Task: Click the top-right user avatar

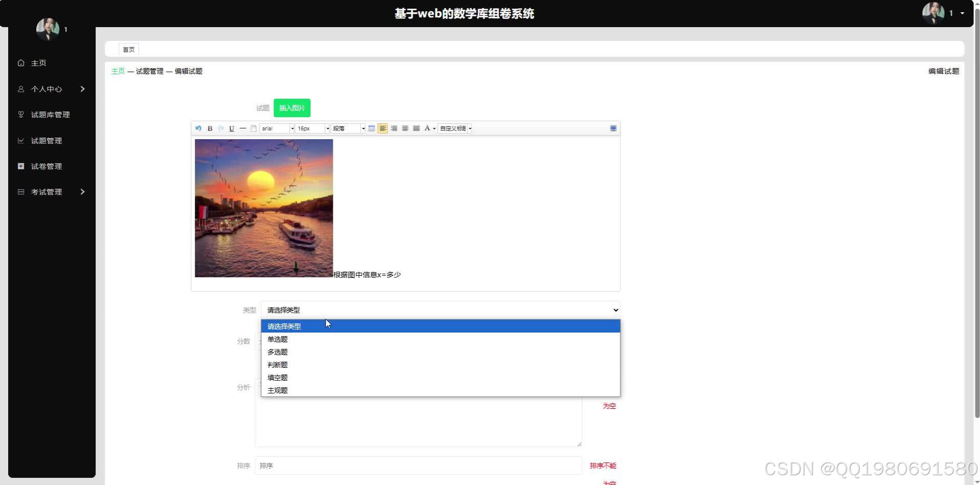Action: pyautogui.click(x=933, y=13)
